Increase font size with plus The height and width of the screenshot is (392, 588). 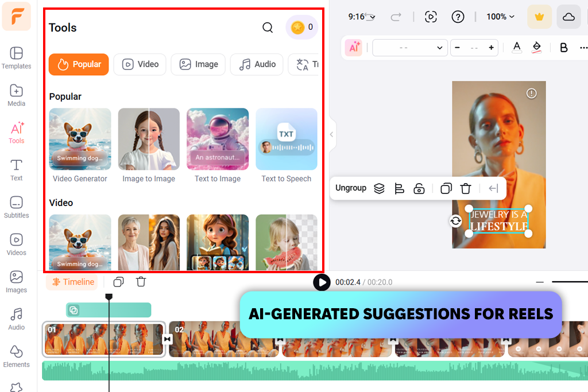(492, 48)
